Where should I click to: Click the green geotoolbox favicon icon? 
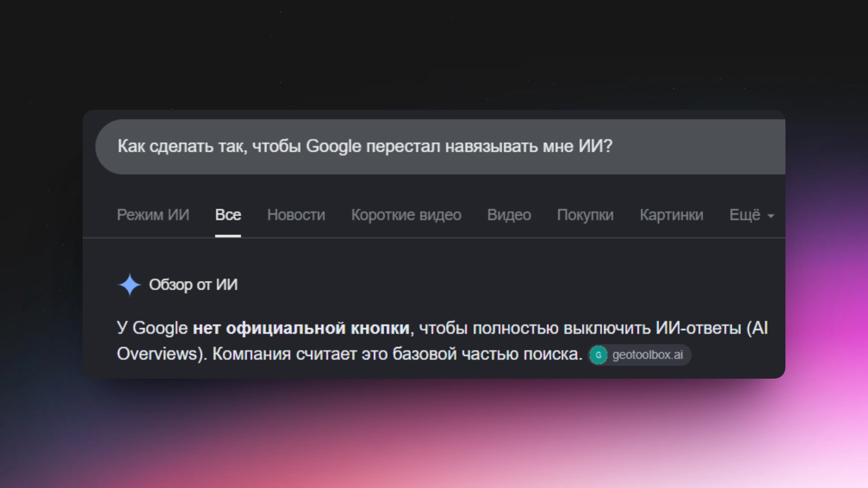pos(598,355)
